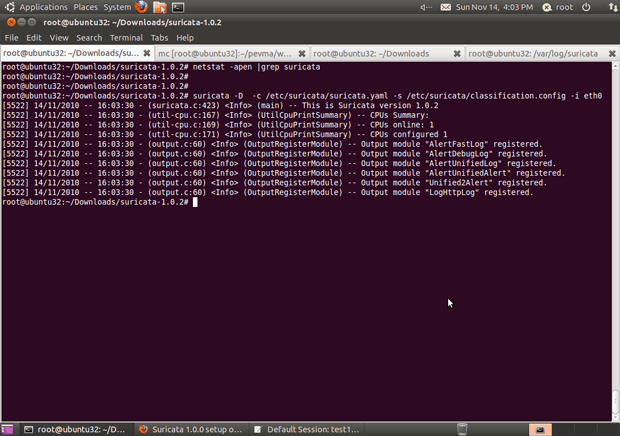Switch to the /var/log/suricata tab
The width and height of the screenshot is (620, 436).
pos(533,53)
